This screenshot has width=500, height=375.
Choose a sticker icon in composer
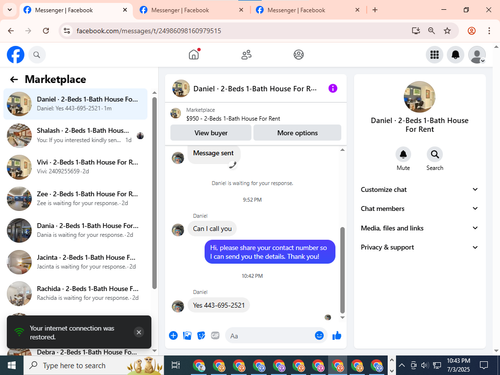click(x=201, y=335)
